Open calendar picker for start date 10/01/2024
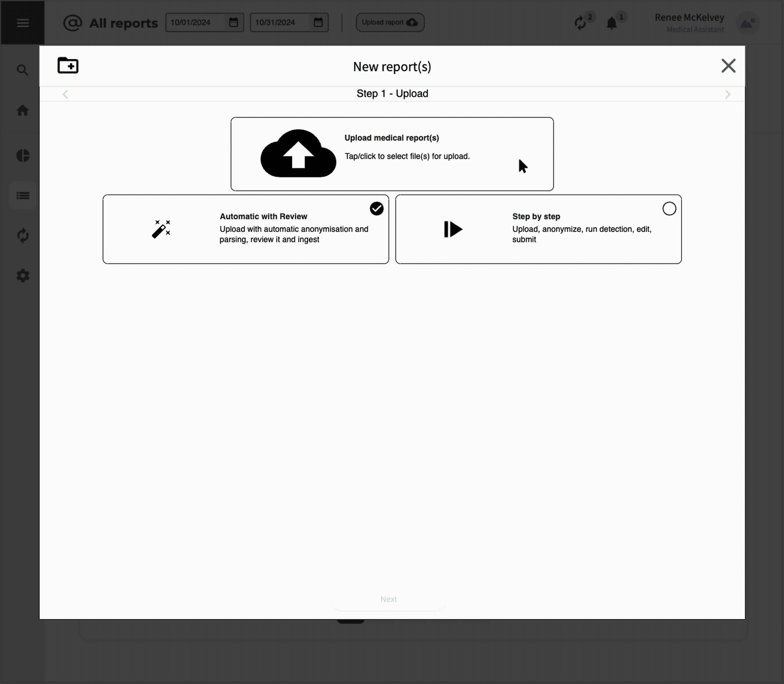Viewport: 784px width, 684px height. point(234,22)
